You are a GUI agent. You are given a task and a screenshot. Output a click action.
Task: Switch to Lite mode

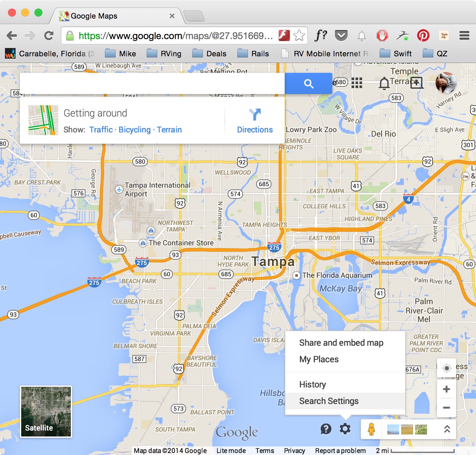coord(231,451)
